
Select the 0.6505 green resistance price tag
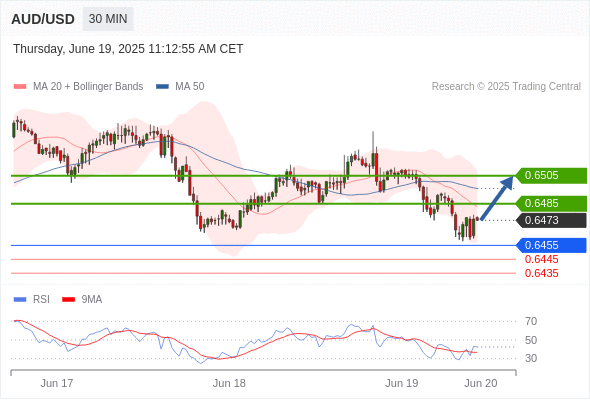point(551,175)
